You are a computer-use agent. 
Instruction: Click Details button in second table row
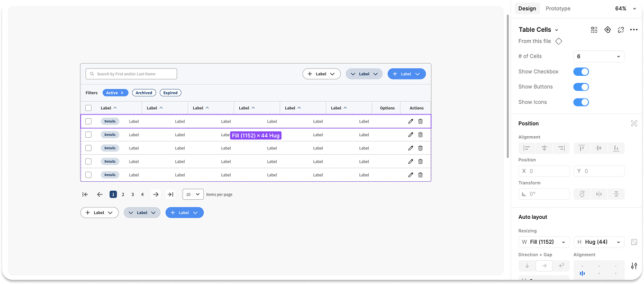pos(110,135)
